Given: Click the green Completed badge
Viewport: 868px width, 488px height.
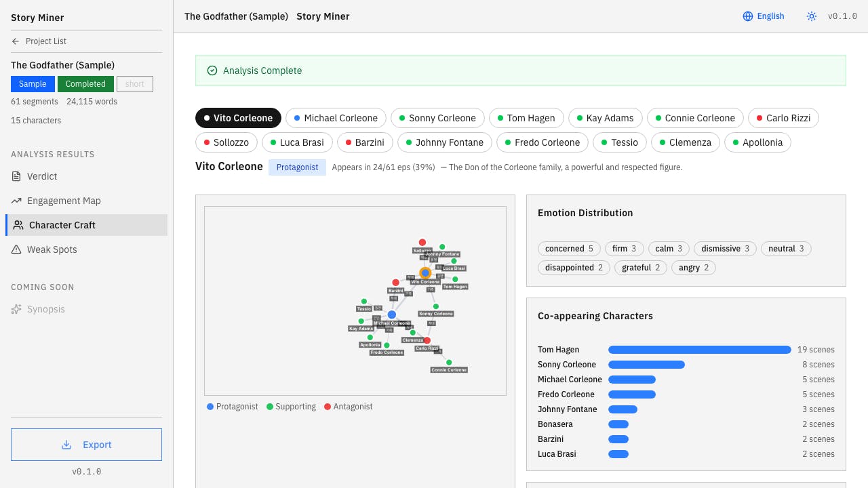Looking at the screenshot, I should pos(85,84).
